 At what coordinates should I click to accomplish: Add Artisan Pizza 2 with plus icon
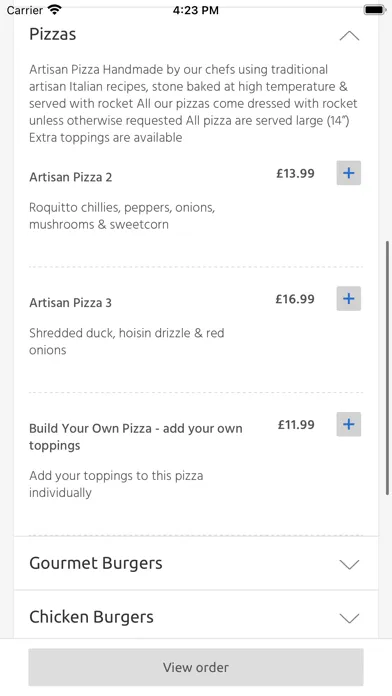(348, 173)
